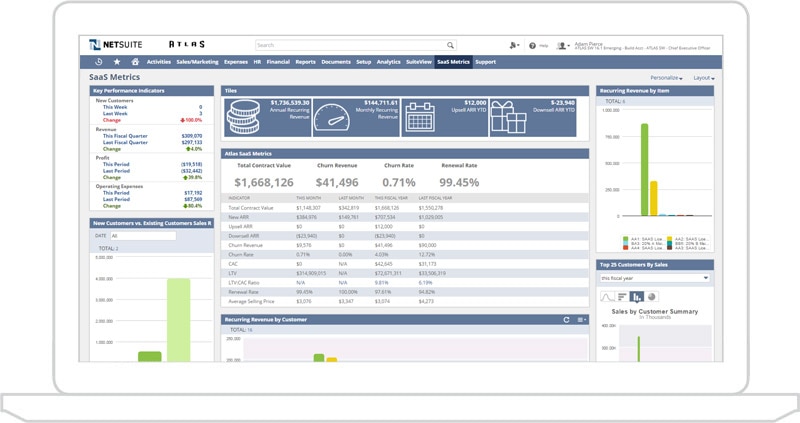Image resolution: width=800 pixels, height=423 pixels.
Task: Open the create new icon menu
Action: [x=514, y=45]
